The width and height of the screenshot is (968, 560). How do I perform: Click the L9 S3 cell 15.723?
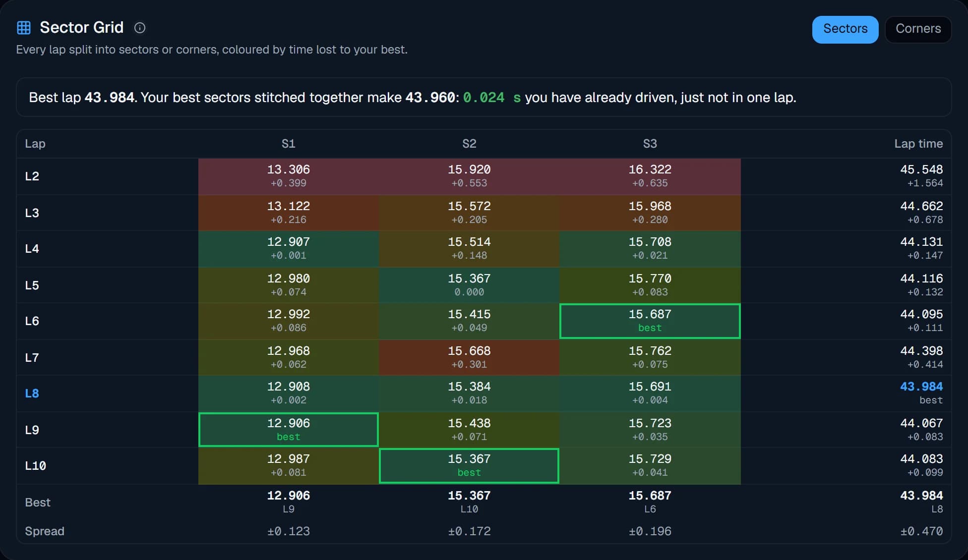(x=650, y=430)
